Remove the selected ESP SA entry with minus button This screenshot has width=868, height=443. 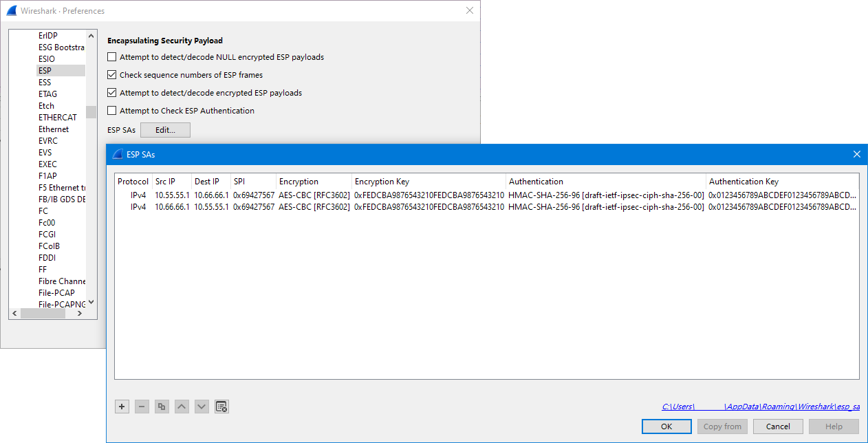coord(142,407)
